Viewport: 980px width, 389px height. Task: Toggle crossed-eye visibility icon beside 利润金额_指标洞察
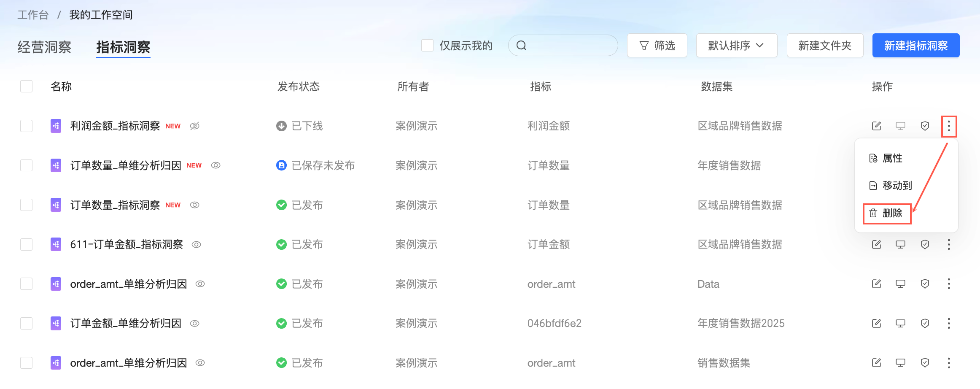point(194,126)
